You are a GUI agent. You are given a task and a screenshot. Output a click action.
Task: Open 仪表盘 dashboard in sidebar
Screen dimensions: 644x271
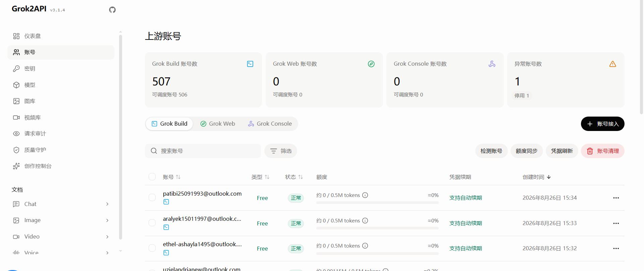pos(61,36)
